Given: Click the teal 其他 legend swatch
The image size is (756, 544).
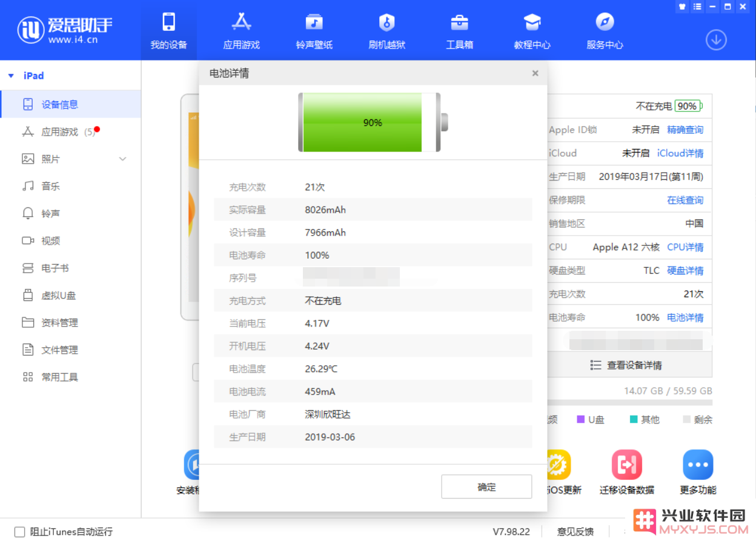Looking at the screenshot, I should [634, 419].
